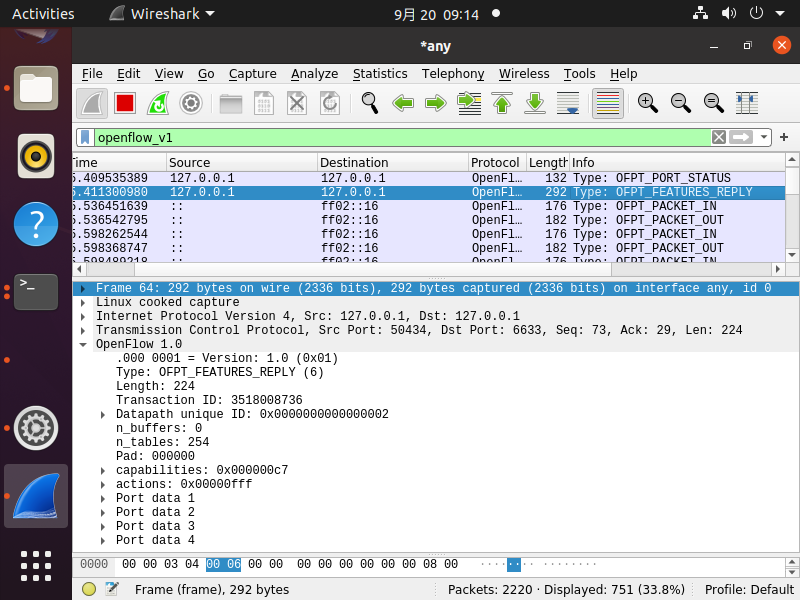This screenshot has width=800, height=600.
Task: Expand Datapath unique ID node
Action: tap(103, 415)
